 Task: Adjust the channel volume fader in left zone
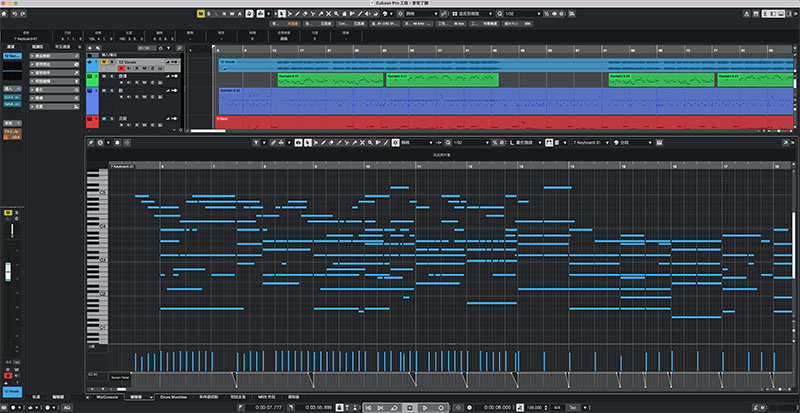pos(8,272)
